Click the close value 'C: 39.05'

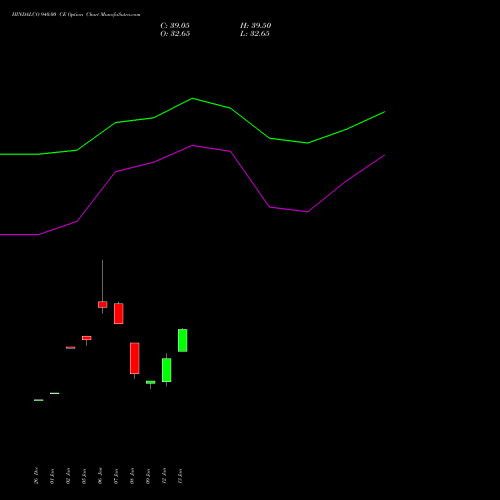[x=175, y=26]
